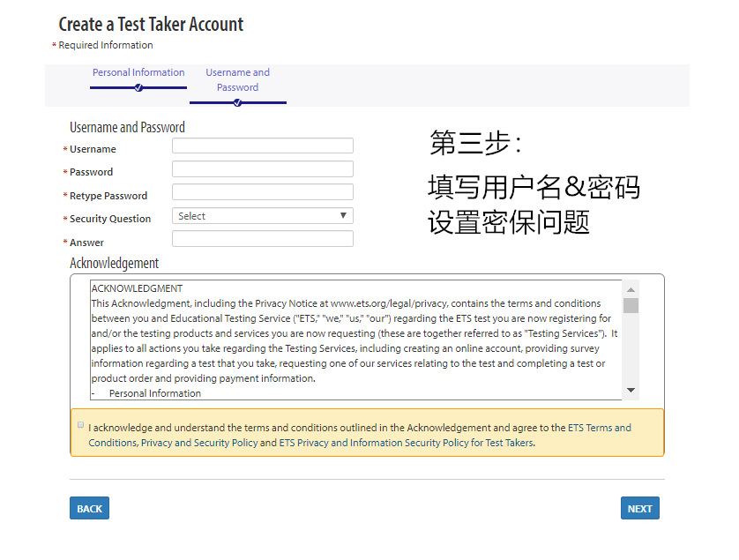Screen dimensions: 739x560
Task: Check the acknowledgement agreement checkbox
Action: [80, 425]
